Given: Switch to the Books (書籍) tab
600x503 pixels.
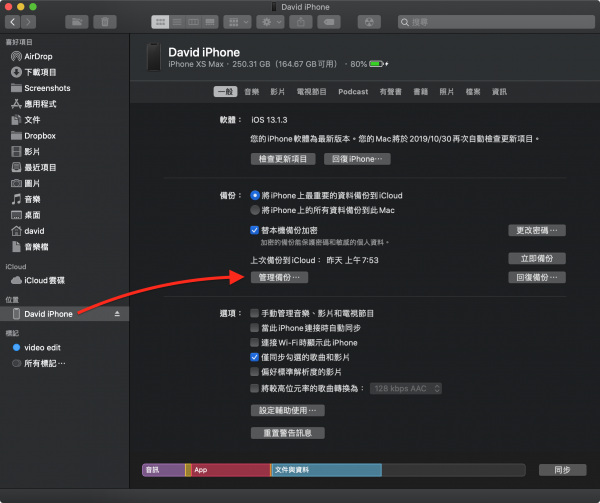Looking at the screenshot, I should point(421,92).
